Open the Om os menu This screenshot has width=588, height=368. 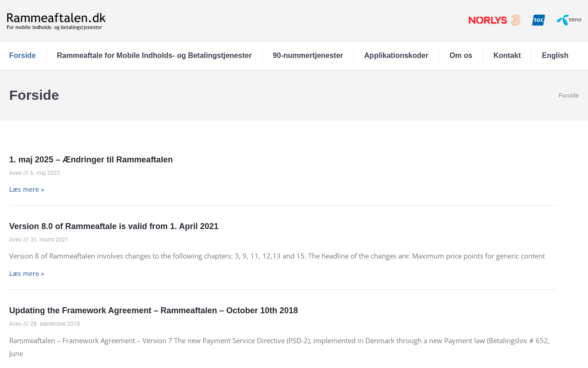click(x=461, y=56)
